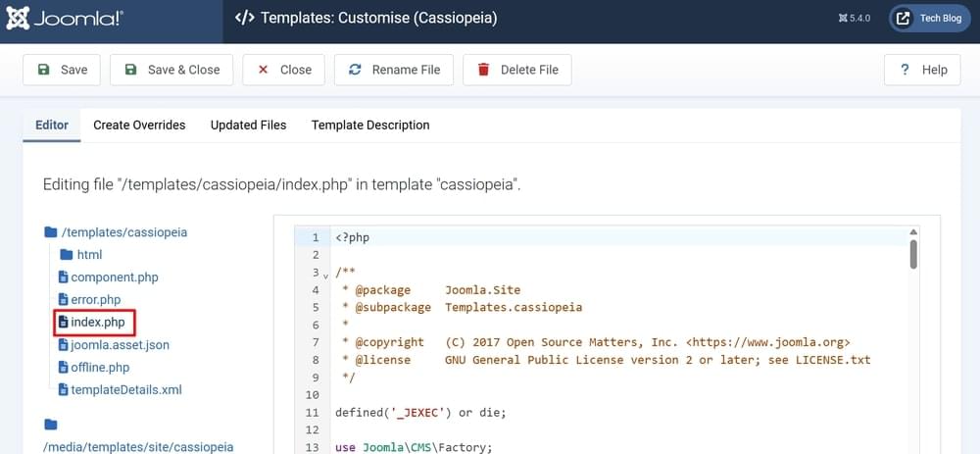The image size is (980, 454).
Task: Open error.php file
Action: pyautogui.click(x=89, y=299)
